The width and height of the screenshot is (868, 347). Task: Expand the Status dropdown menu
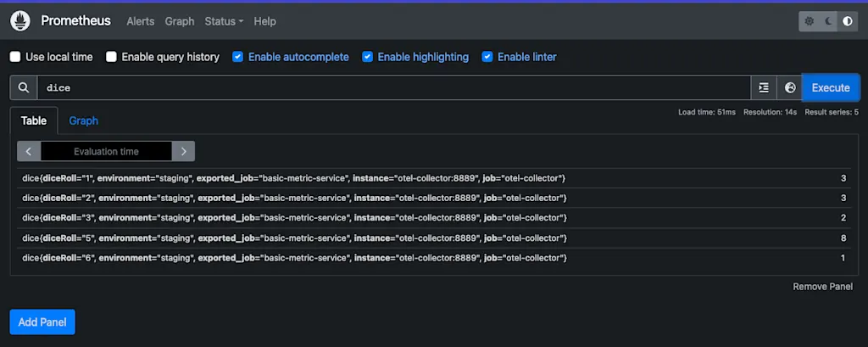(x=224, y=21)
